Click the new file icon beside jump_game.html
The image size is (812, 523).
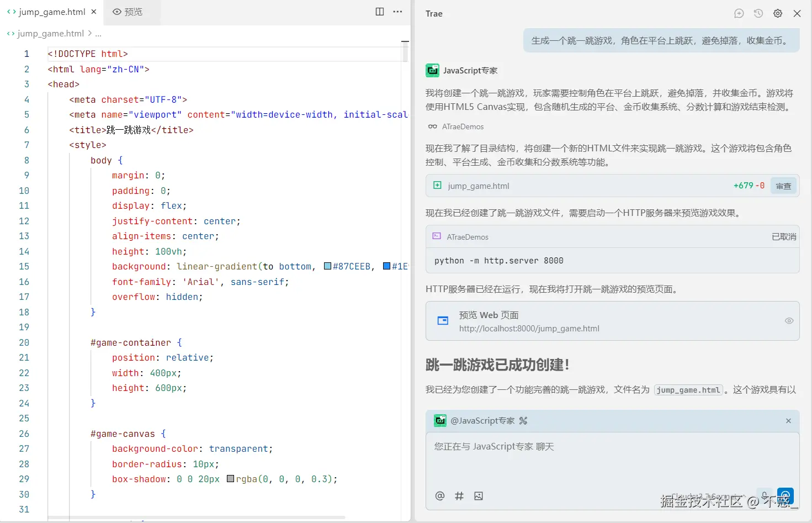[x=437, y=186]
